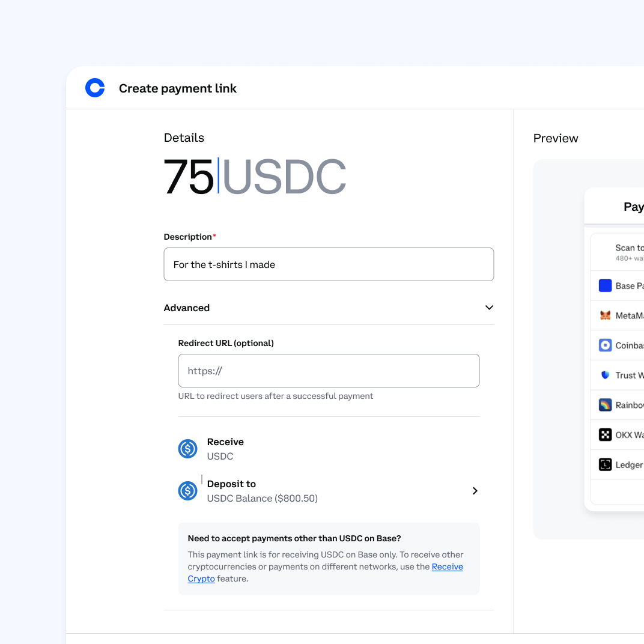
Task: Click the Deposit to USDC Balance row
Action: tap(329, 491)
